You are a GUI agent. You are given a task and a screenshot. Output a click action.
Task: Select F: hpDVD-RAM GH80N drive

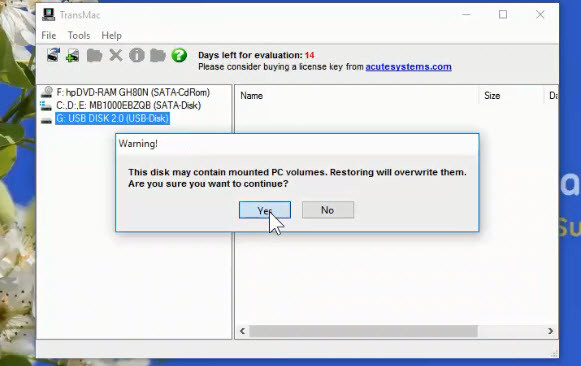click(133, 92)
